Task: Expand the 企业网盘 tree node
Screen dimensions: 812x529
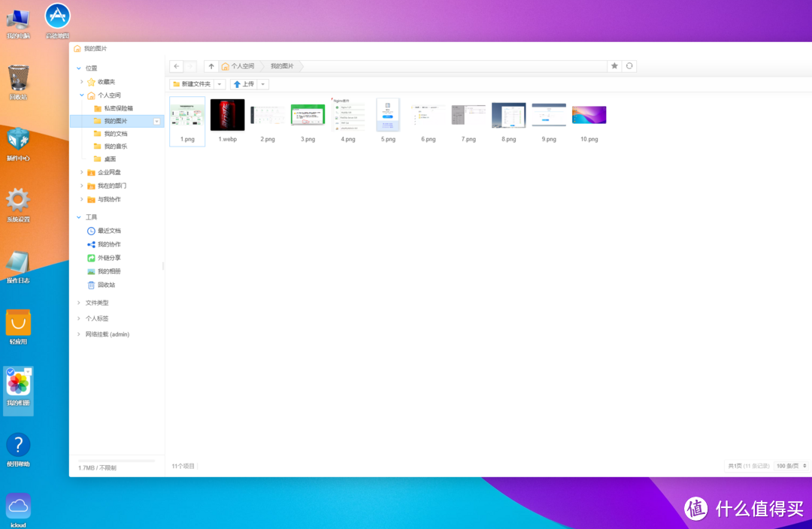Action: 82,172
